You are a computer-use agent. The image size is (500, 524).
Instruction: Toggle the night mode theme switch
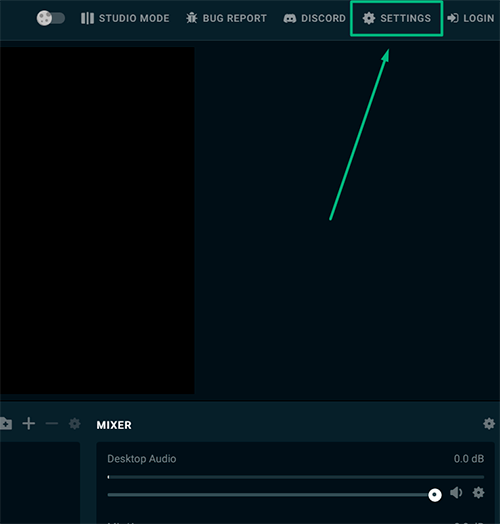50,18
